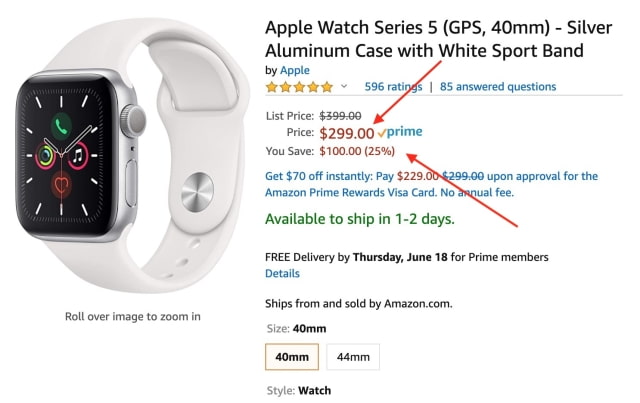Screen dimensions: 640x403
Task: Click the red heart icon on watch face
Action: pyautogui.click(x=61, y=184)
